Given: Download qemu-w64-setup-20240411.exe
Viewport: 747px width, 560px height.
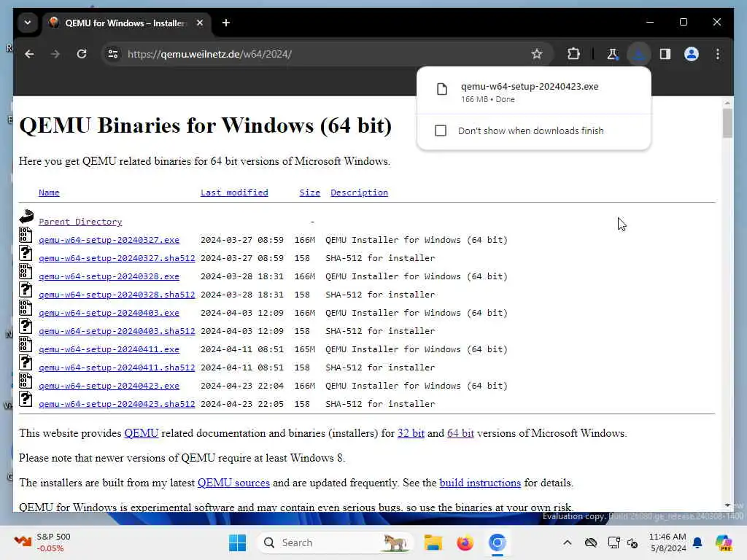Looking at the screenshot, I should 109,349.
